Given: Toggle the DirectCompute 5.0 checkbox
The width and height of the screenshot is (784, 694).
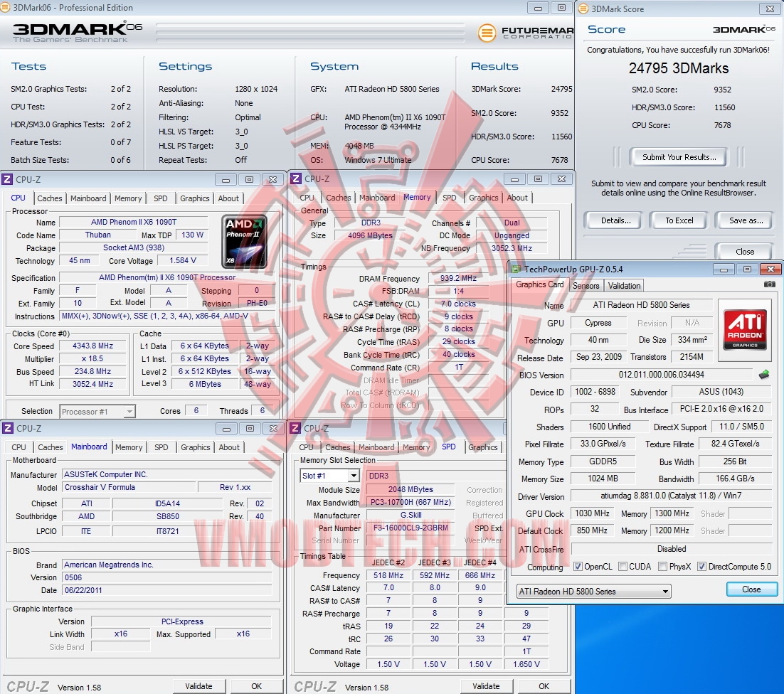Looking at the screenshot, I should 701,567.
